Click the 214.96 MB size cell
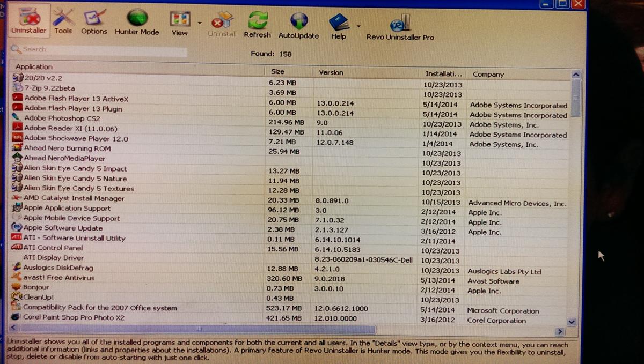 pyautogui.click(x=287, y=122)
